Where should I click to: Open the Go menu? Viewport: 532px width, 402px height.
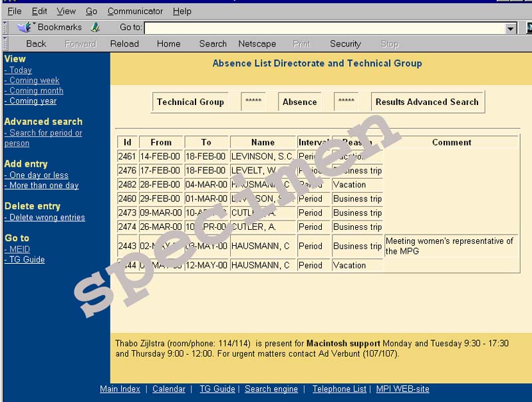pos(91,11)
